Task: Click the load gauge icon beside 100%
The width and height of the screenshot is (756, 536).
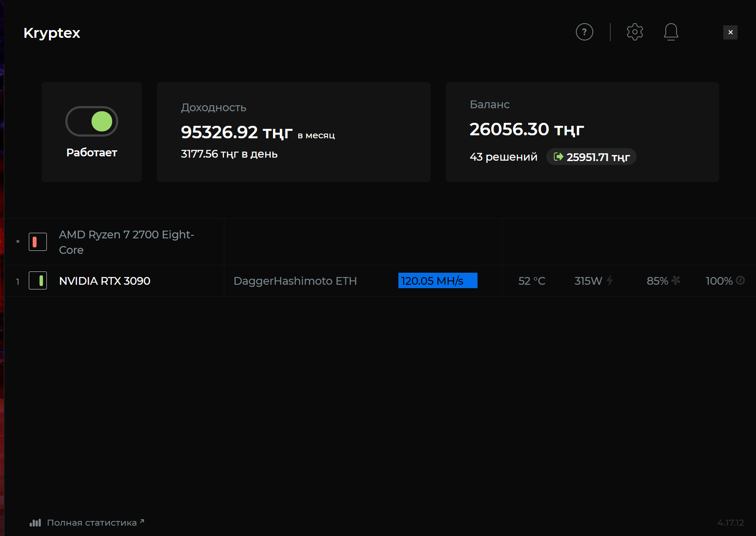Action: tap(740, 280)
